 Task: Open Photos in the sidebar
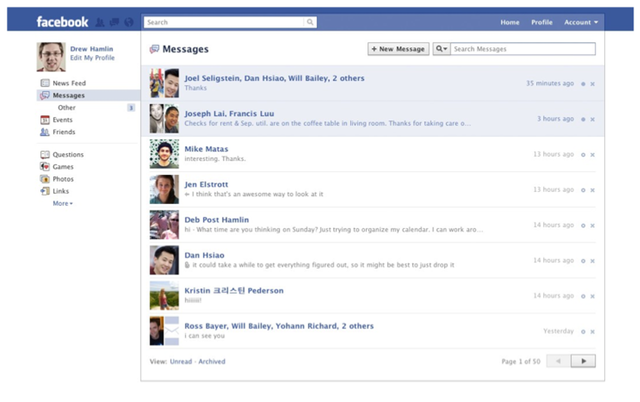63,179
